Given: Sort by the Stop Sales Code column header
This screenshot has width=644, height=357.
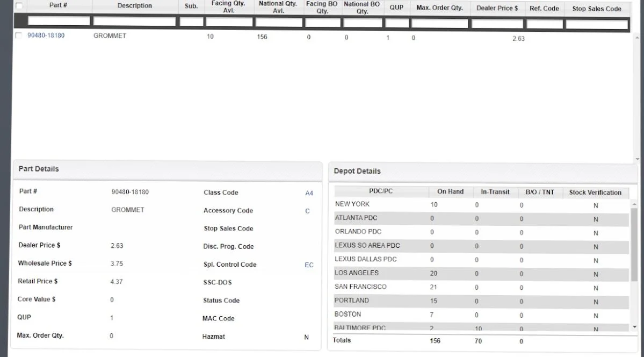Looking at the screenshot, I should pos(597,9).
